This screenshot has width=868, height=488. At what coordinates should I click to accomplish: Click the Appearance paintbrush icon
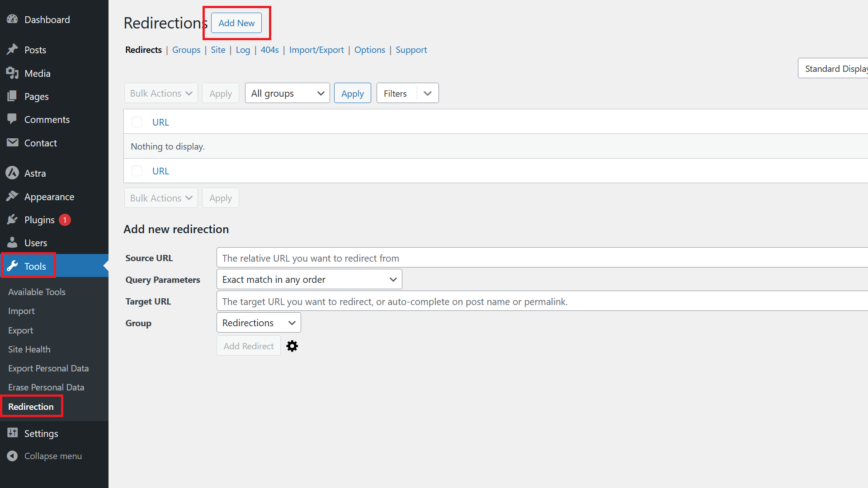click(x=12, y=196)
